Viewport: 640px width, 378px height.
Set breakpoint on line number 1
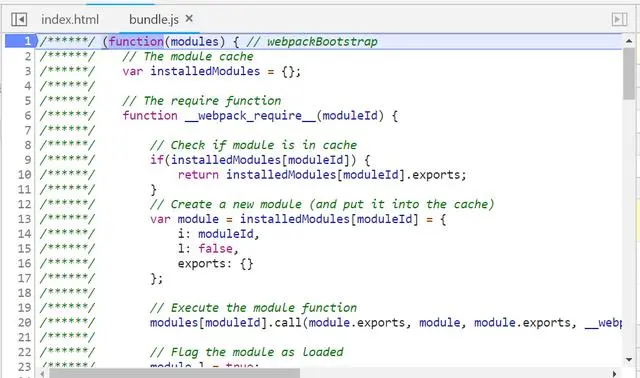(x=27, y=41)
